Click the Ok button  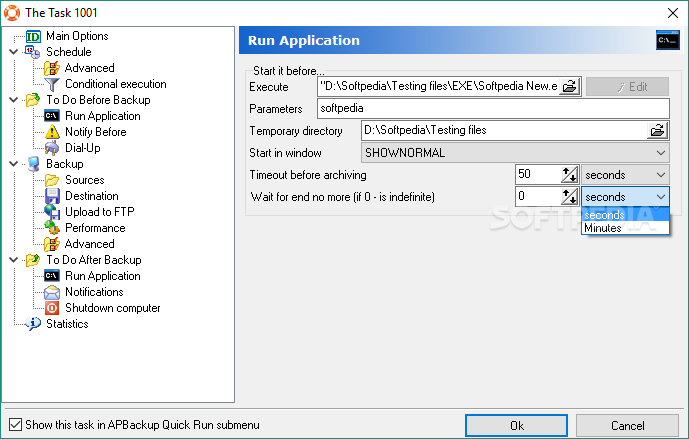point(516,425)
